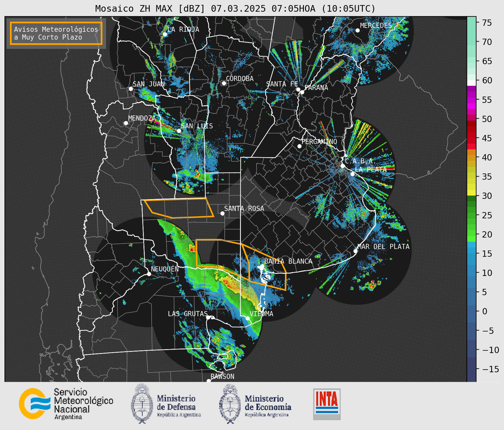Screen dimensions: 504x430
Task: Click the C.A.B.A. city marker
Action: [343, 166]
